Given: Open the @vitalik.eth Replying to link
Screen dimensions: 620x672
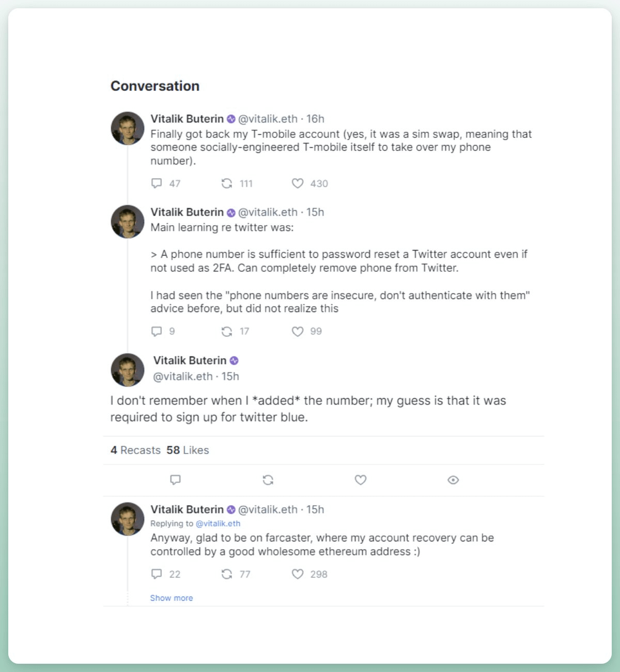Looking at the screenshot, I should tap(218, 523).
